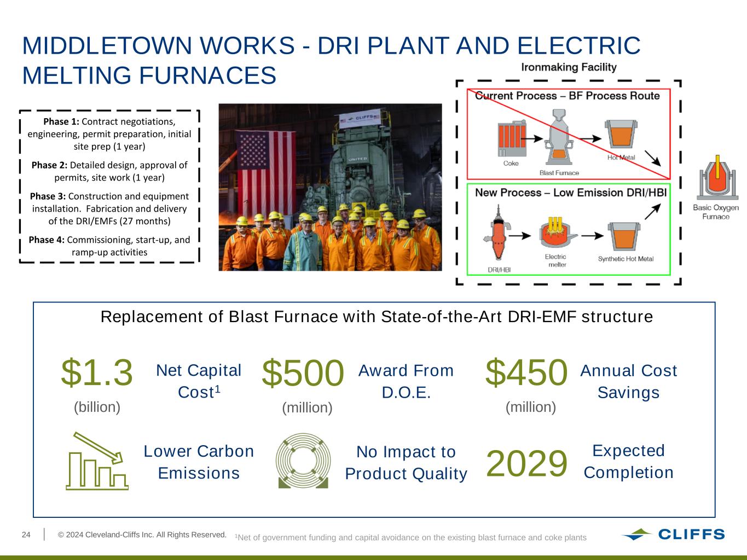Select the 'Lower Carbon Emissions' label
The height and width of the screenshot is (560, 747).
pyautogui.click(x=199, y=462)
